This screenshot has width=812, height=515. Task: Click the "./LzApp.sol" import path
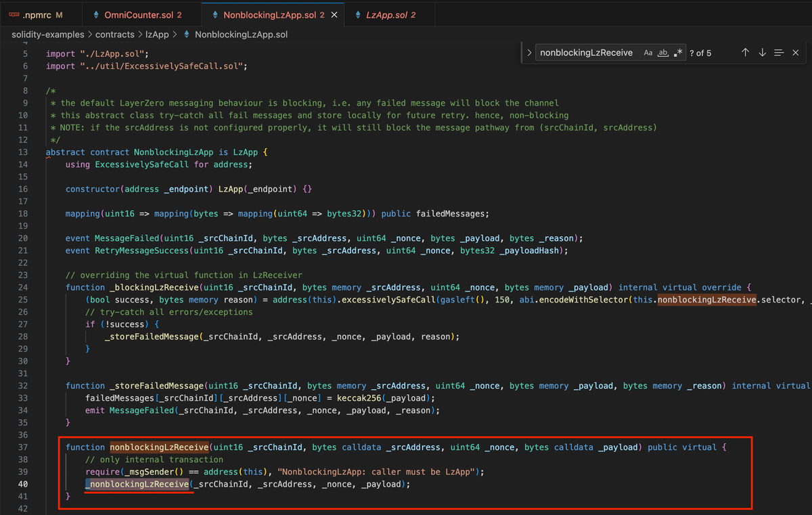112,53
